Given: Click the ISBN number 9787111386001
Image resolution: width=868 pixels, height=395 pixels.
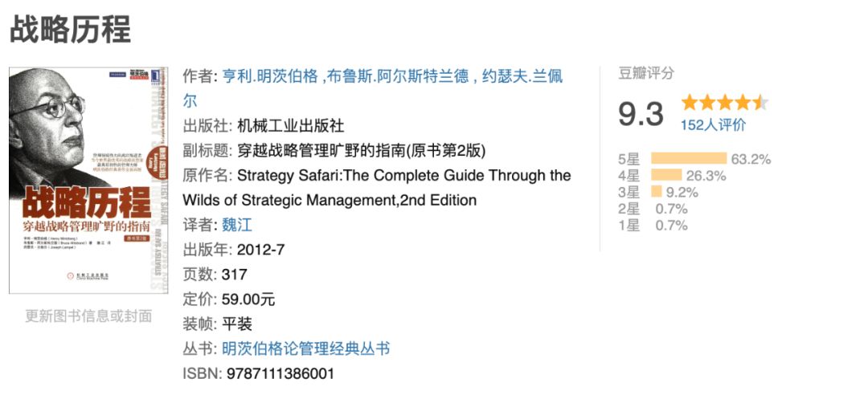Looking at the screenshot, I should coord(280,373).
